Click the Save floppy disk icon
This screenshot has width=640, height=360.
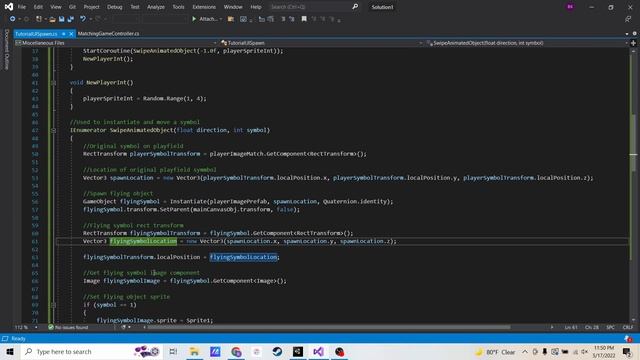(62, 19)
